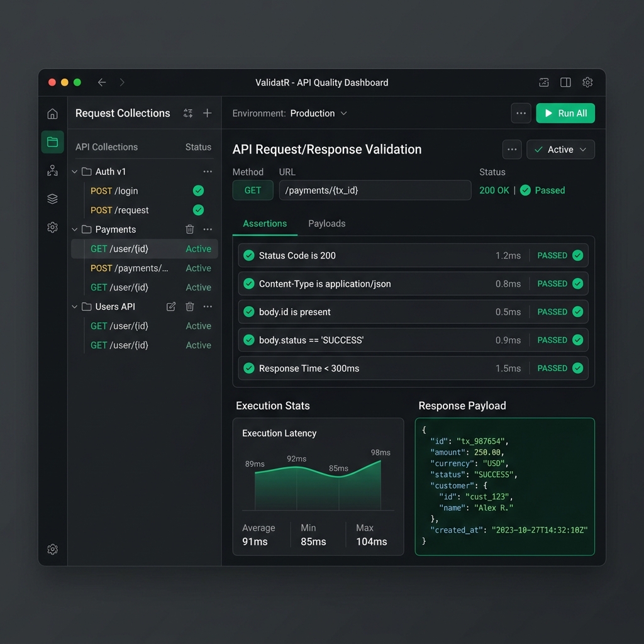Click the Average 91ms stat
Viewport: 644px width, 644px height.
click(258, 535)
